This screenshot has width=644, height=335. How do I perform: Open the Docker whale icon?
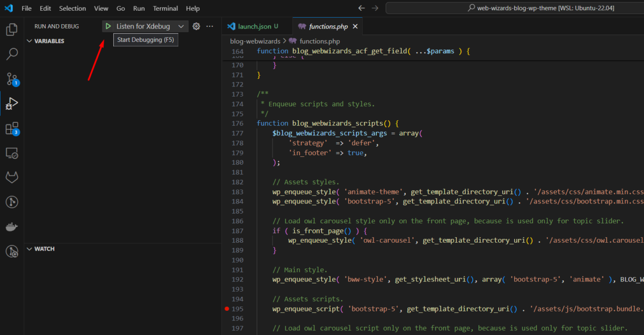coord(12,227)
